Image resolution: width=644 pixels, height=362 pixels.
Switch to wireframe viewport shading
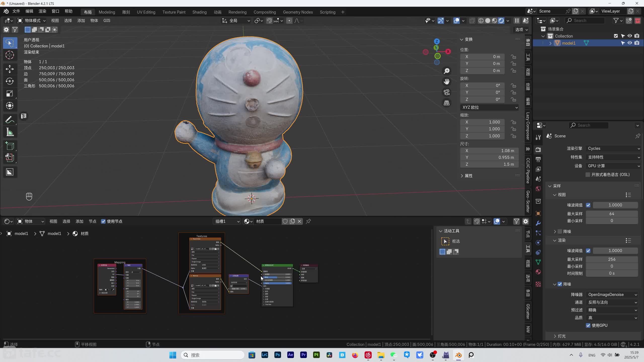[481, 21]
